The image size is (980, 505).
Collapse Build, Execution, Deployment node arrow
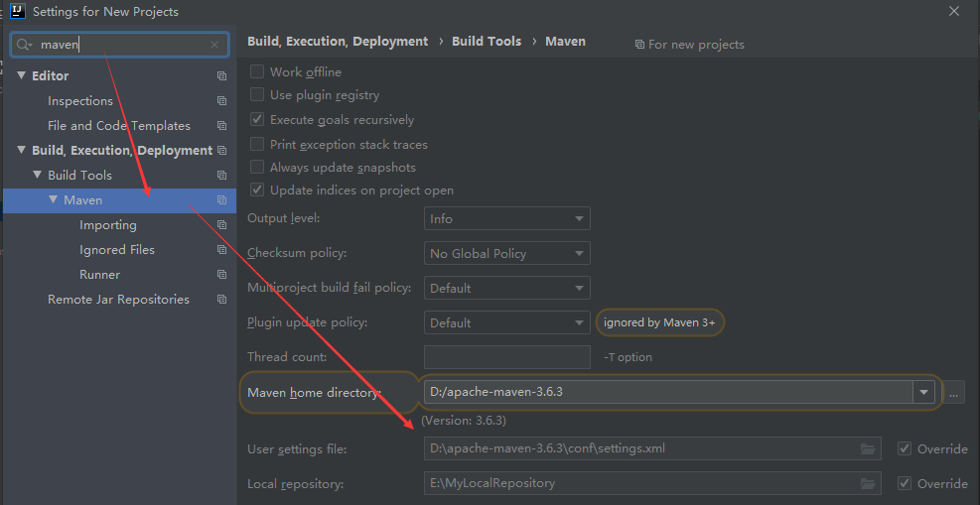click(21, 151)
